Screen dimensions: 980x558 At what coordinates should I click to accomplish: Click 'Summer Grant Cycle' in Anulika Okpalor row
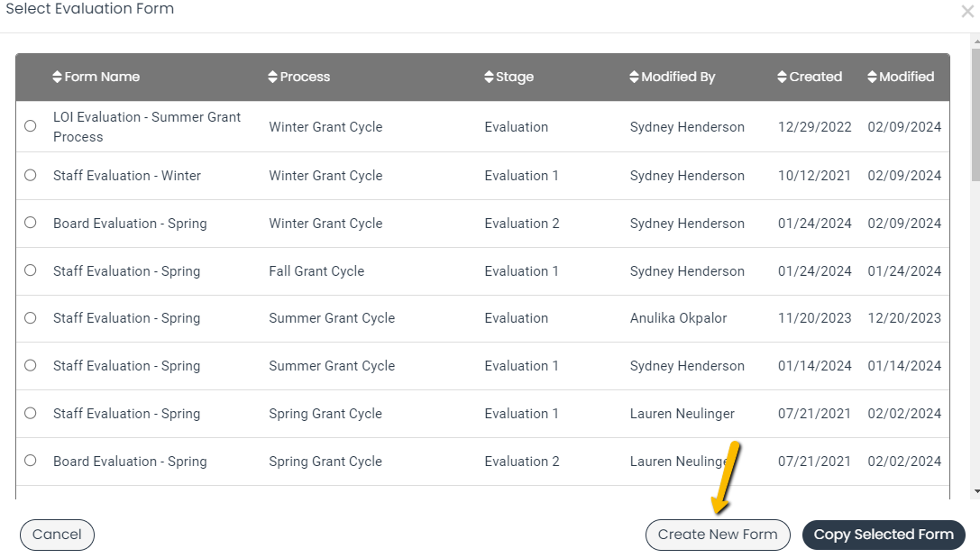(x=332, y=318)
